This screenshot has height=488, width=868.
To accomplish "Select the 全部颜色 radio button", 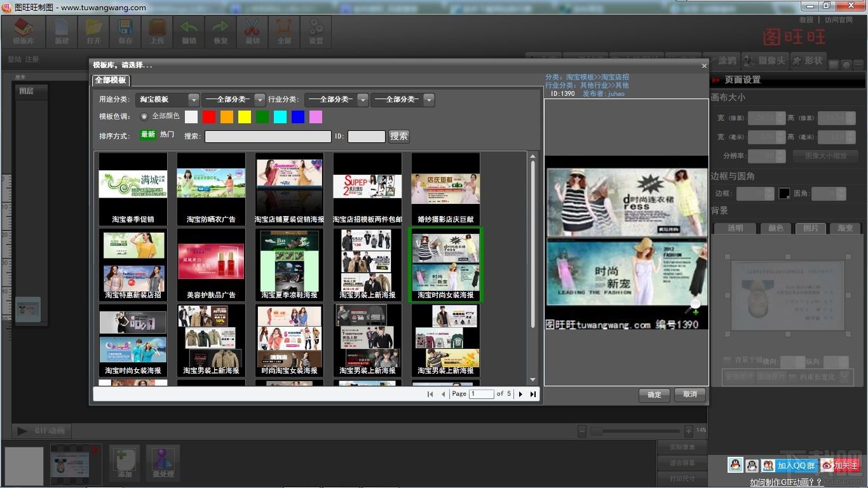I will click(x=144, y=116).
